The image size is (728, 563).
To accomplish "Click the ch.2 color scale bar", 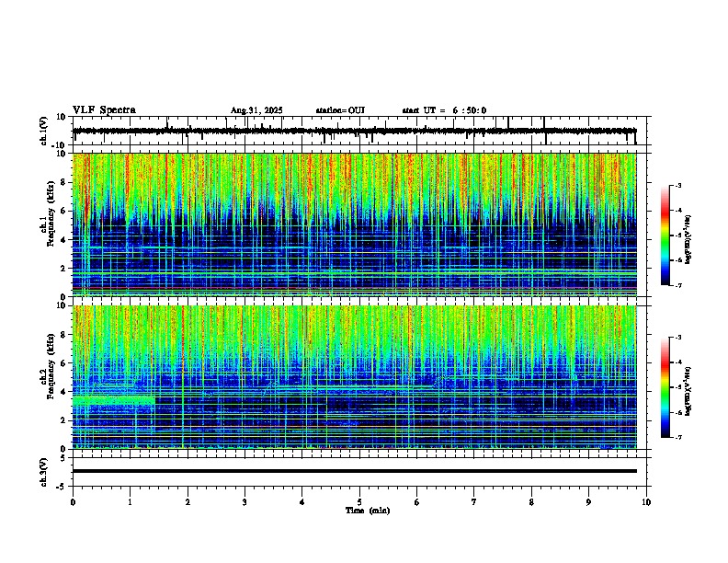I will [665, 387].
